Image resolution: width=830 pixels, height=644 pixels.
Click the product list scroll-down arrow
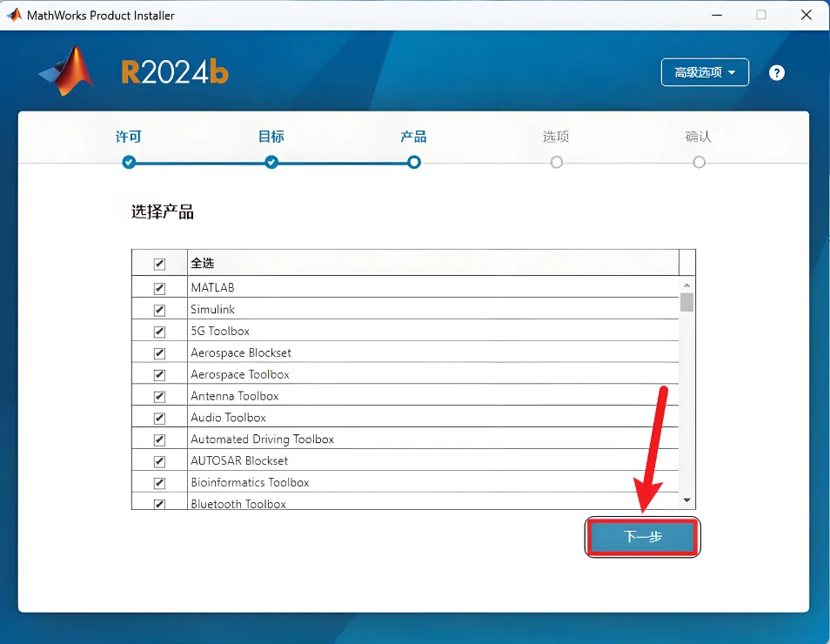(686, 500)
